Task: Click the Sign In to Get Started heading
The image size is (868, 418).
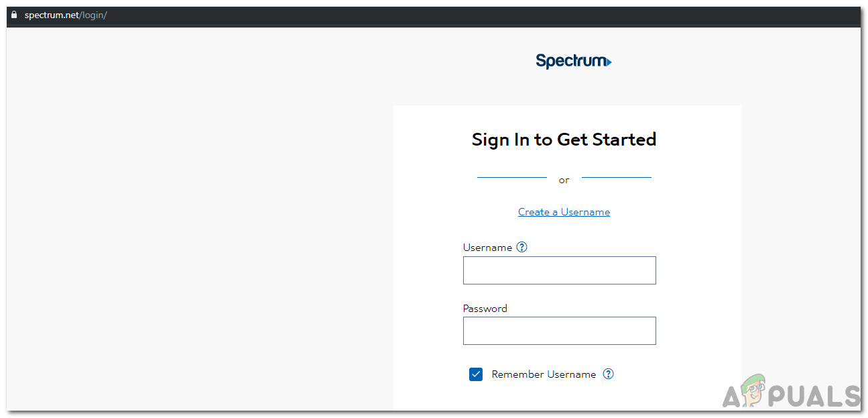Action: click(564, 140)
